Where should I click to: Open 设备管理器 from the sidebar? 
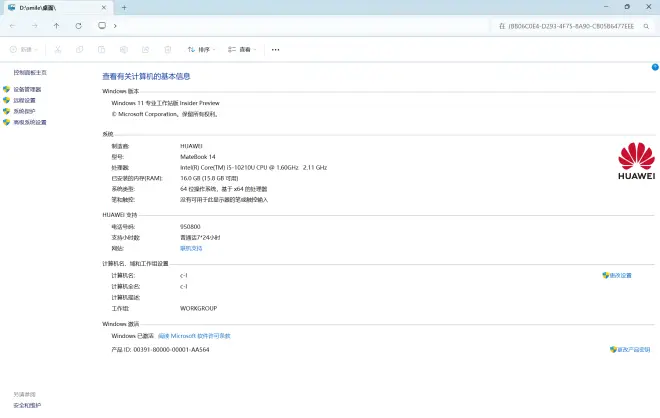tap(26, 89)
